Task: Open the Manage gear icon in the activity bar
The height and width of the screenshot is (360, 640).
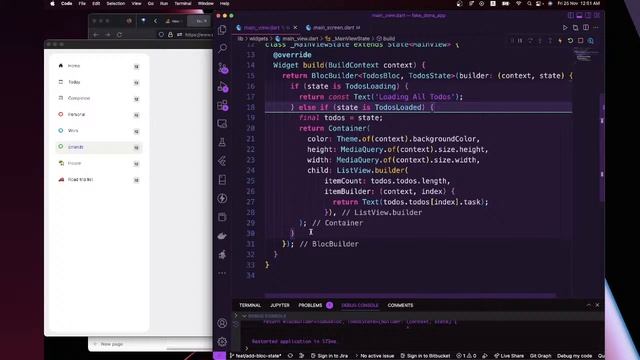Action: click(x=222, y=342)
